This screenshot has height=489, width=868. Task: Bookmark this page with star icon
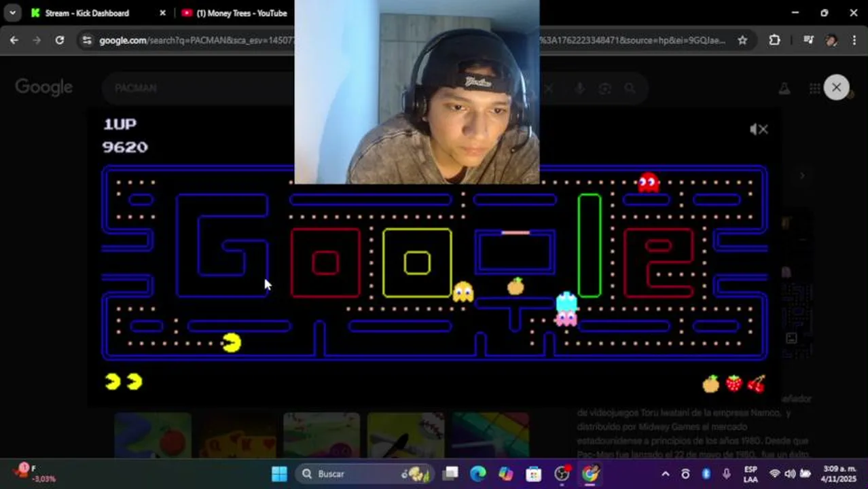click(x=742, y=40)
